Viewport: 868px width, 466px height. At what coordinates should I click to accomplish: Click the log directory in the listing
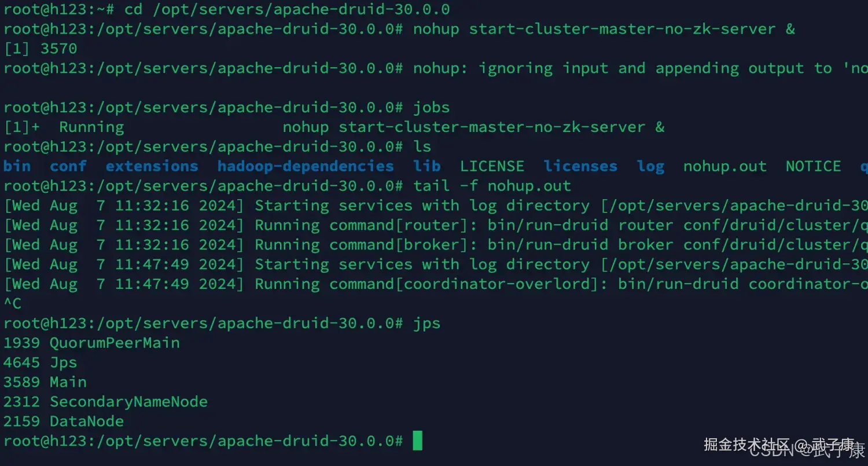click(x=650, y=166)
